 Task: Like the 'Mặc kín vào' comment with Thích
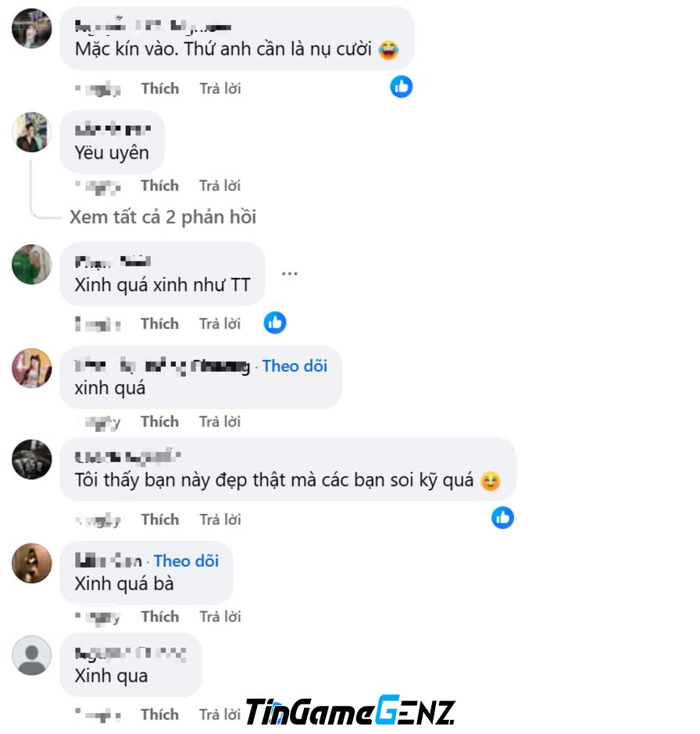(160, 88)
